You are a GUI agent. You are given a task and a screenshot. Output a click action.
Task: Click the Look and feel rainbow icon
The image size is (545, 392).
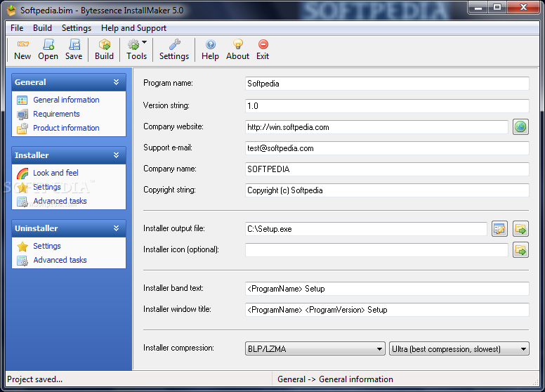point(22,173)
